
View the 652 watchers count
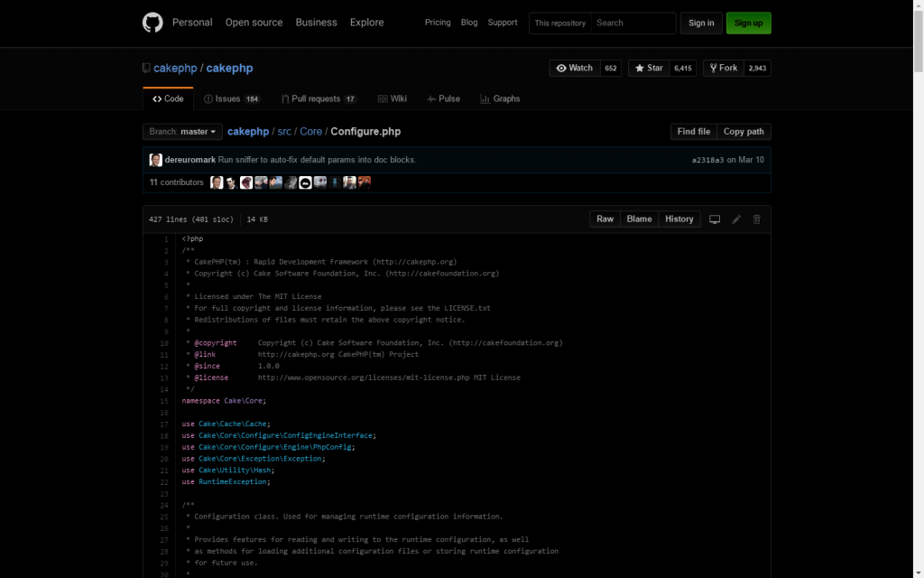pos(611,68)
